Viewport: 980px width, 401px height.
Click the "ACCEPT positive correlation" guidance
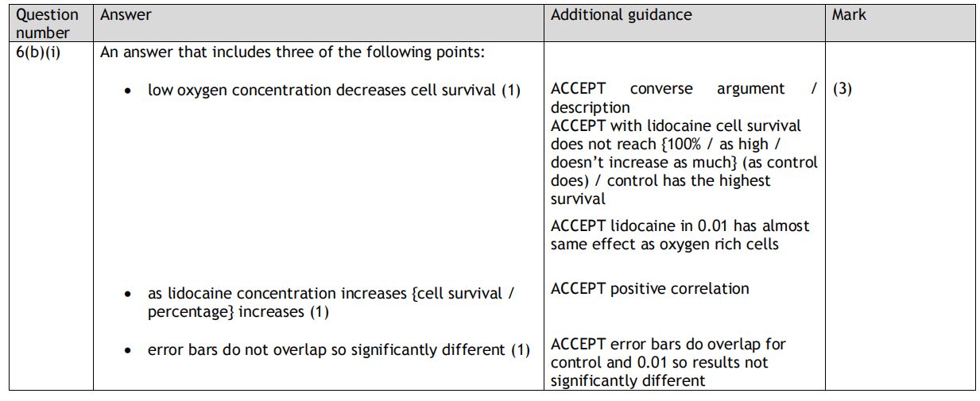pyautogui.click(x=649, y=288)
